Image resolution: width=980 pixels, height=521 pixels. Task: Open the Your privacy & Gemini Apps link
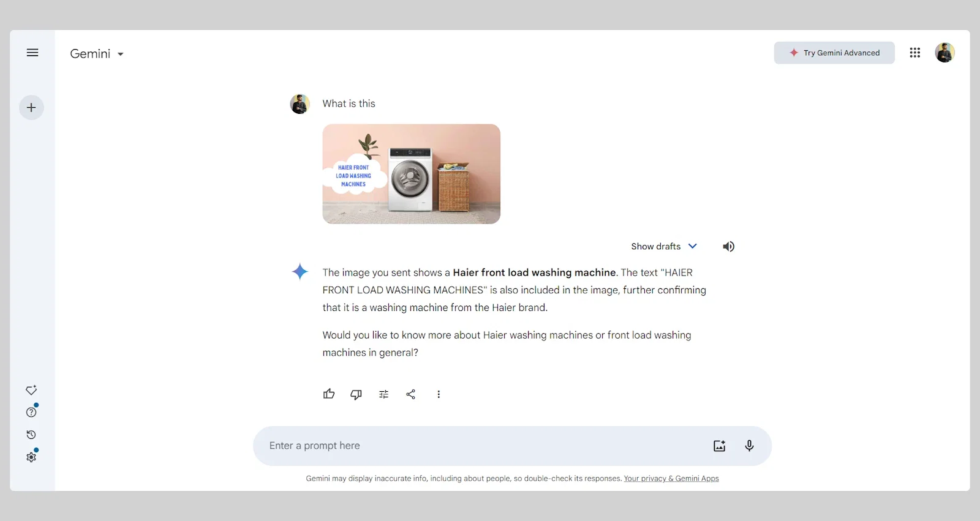(x=671, y=479)
